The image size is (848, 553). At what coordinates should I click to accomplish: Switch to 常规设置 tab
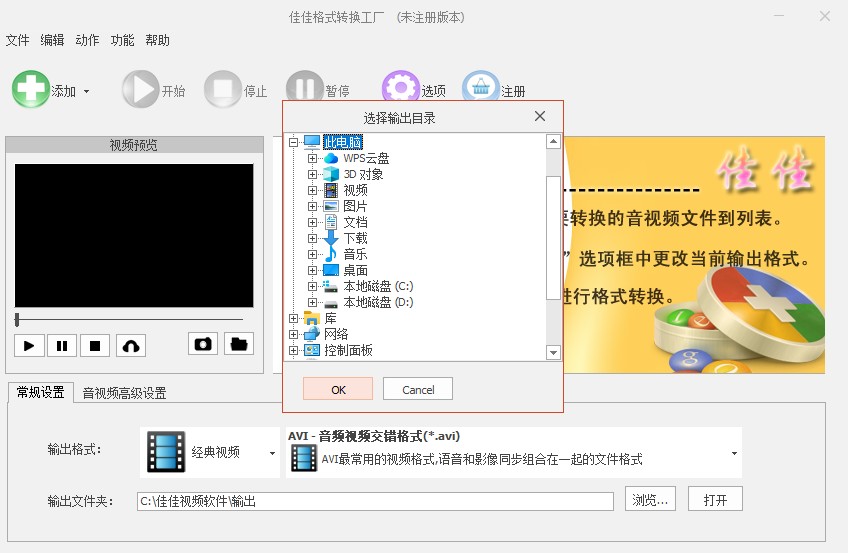pyautogui.click(x=41, y=392)
